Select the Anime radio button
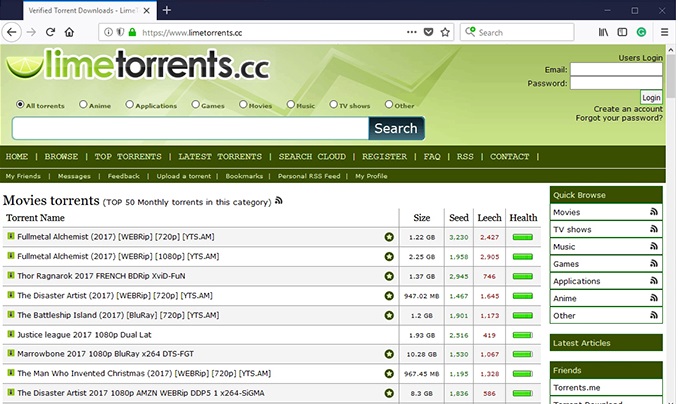The height and width of the screenshot is (404, 678). pos(83,104)
